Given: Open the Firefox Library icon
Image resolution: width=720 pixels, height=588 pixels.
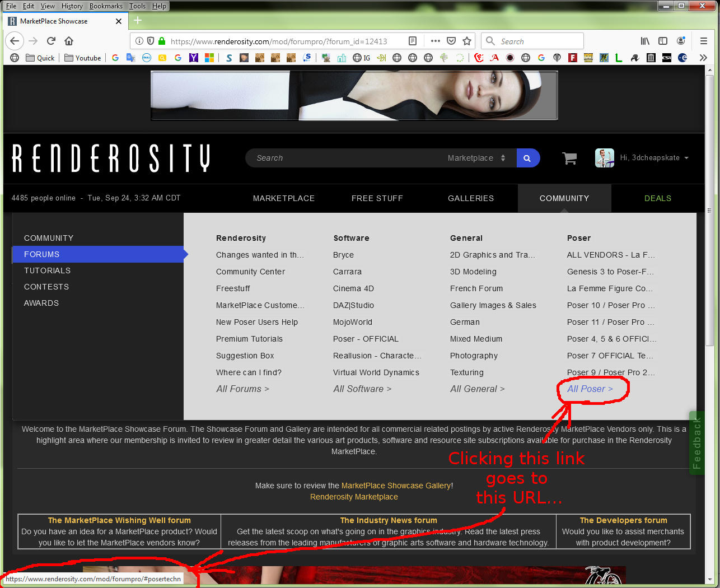Looking at the screenshot, I should tap(645, 41).
